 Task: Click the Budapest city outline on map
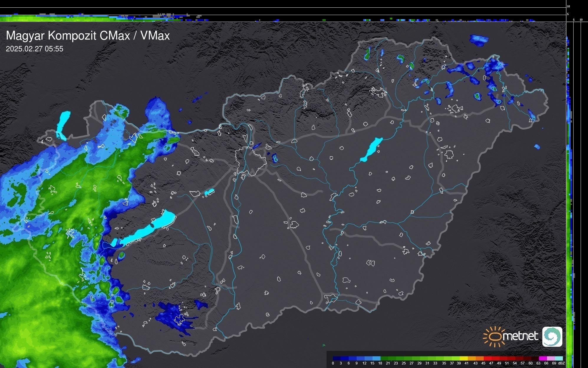[251, 161]
